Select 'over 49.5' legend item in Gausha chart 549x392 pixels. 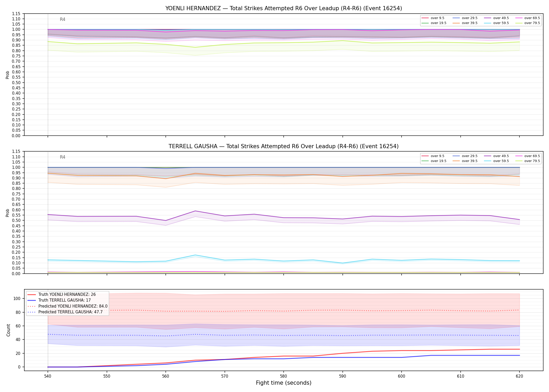[496, 156]
